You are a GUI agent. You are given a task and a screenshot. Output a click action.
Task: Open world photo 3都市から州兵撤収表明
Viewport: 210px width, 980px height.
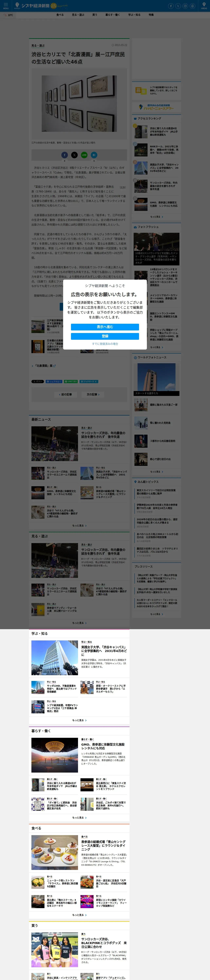click(163, 441)
